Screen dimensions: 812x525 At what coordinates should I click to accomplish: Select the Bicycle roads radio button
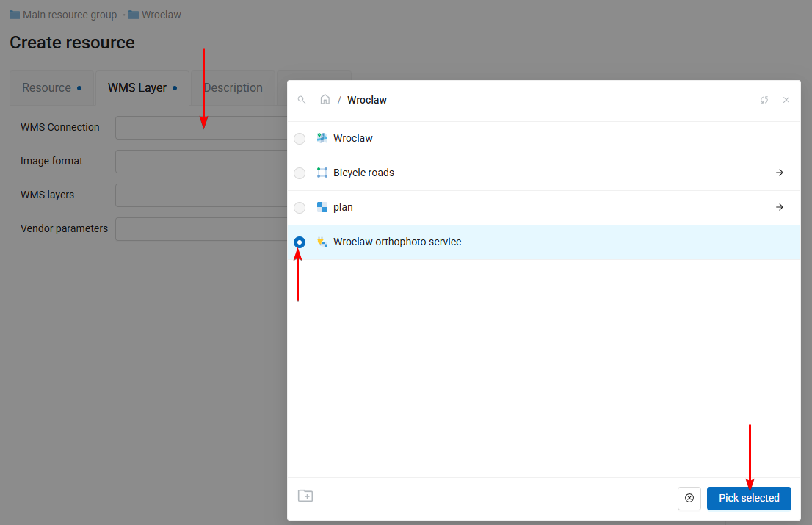point(300,173)
